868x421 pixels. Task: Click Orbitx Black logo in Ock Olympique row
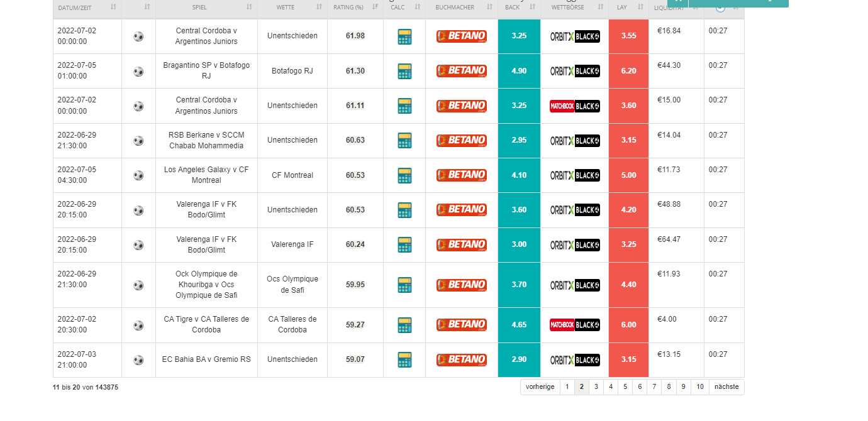point(575,285)
